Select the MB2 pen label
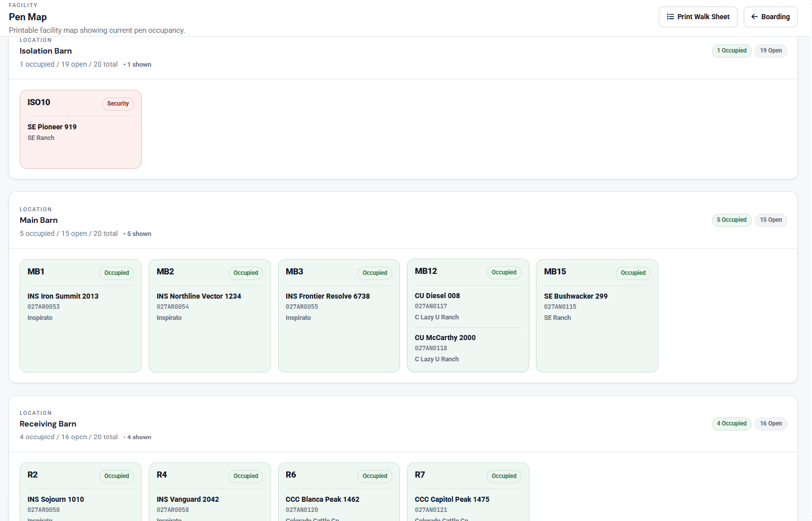The height and width of the screenshot is (521, 812). click(165, 272)
